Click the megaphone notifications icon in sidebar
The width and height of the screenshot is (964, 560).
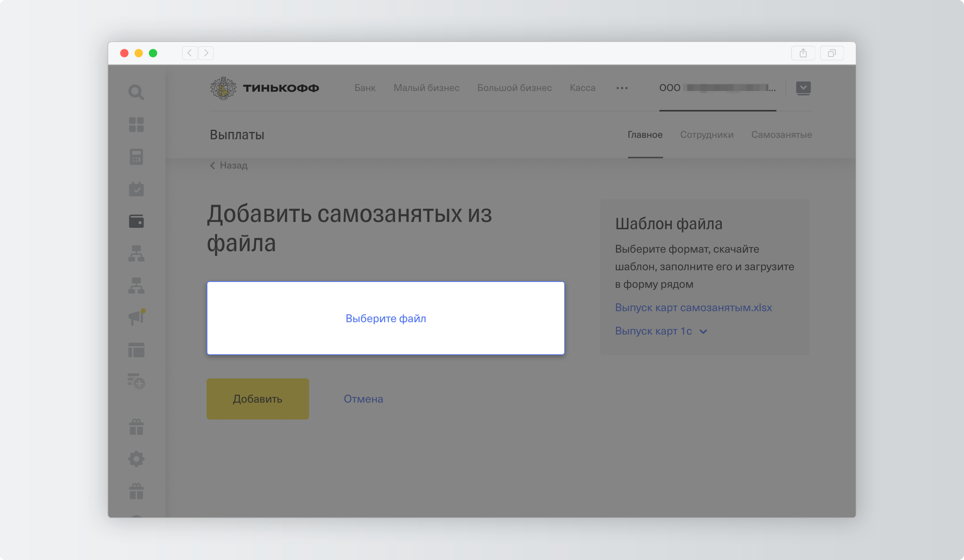pos(136,318)
